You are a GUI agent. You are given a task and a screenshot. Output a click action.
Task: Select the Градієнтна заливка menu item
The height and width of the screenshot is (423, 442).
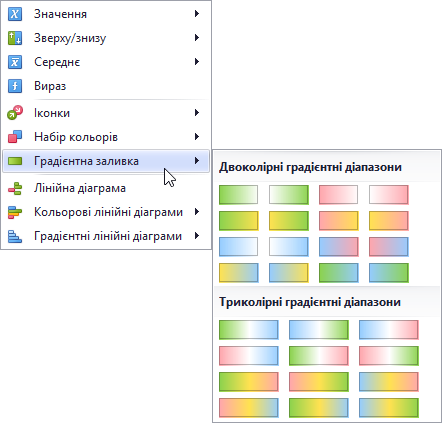pyautogui.click(x=106, y=161)
